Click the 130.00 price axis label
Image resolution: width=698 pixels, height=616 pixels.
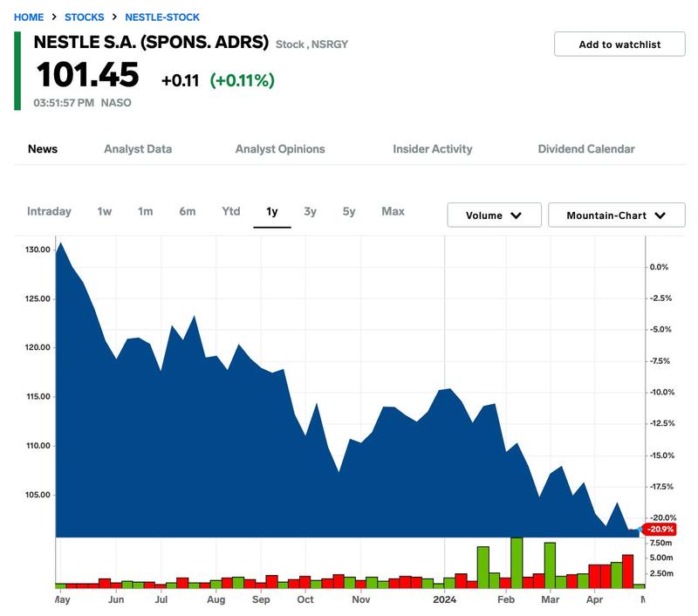click(x=38, y=250)
